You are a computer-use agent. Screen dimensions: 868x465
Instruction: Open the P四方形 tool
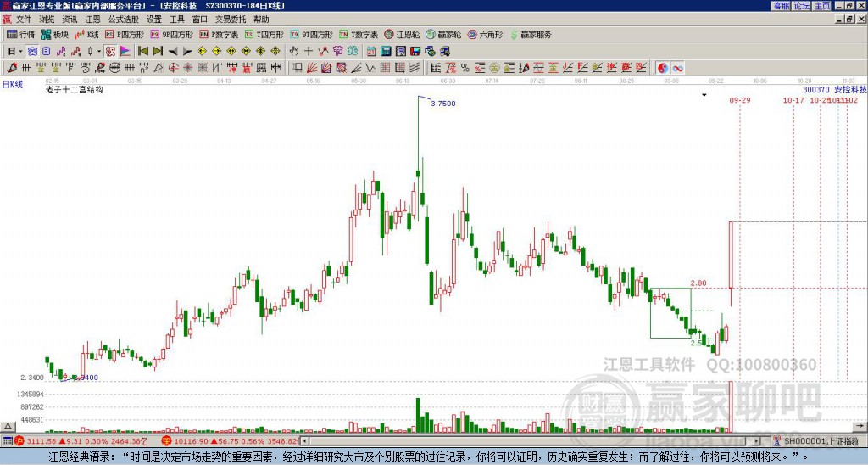coord(125,34)
